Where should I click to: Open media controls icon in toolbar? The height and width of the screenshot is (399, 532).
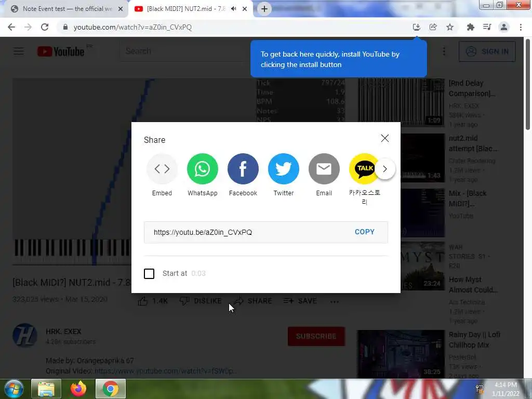[x=487, y=27]
